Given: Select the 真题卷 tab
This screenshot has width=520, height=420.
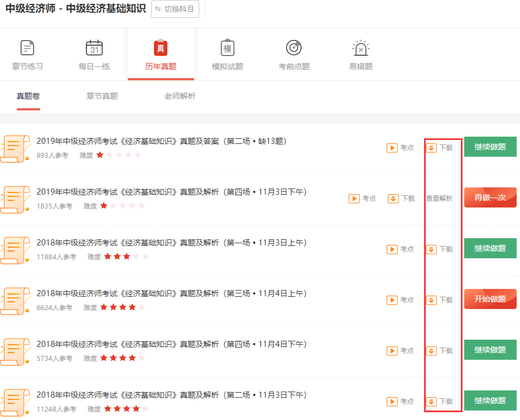Looking at the screenshot, I should [x=28, y=96].
